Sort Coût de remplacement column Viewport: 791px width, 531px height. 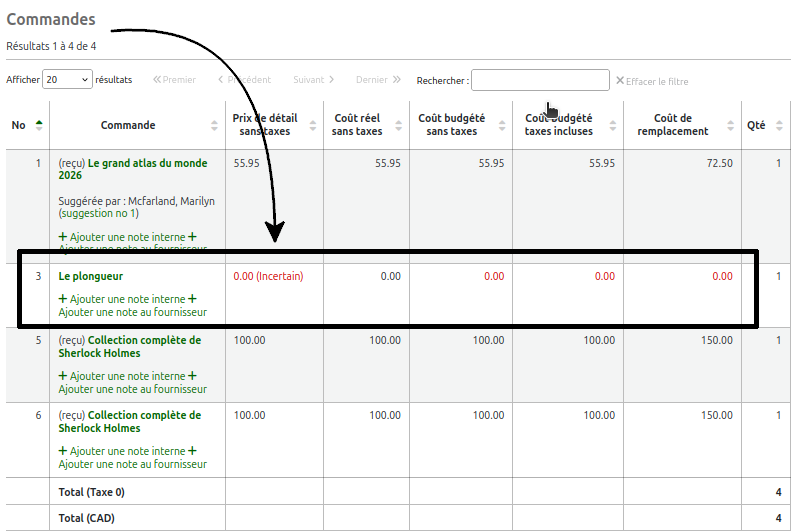click(730, 125)
